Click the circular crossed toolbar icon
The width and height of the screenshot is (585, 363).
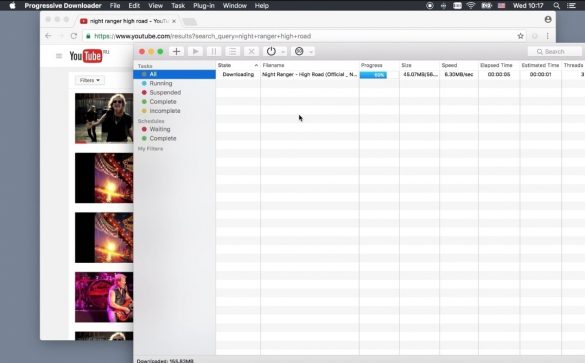(x=299, y=51)
